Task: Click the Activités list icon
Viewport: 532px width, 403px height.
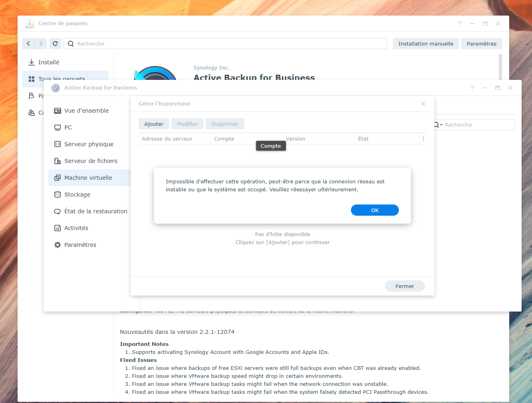Action: point(58,228)
